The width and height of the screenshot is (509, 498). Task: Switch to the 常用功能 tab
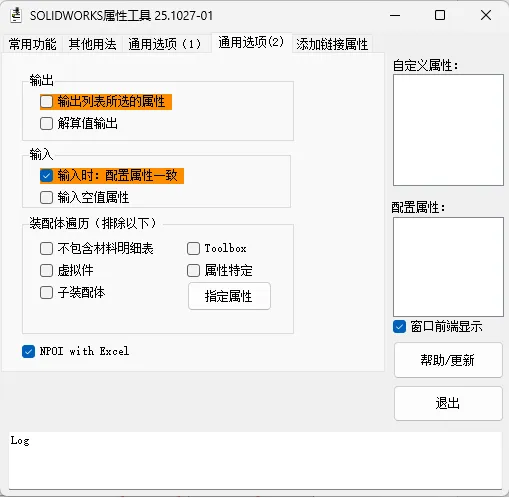click(32, 44)
